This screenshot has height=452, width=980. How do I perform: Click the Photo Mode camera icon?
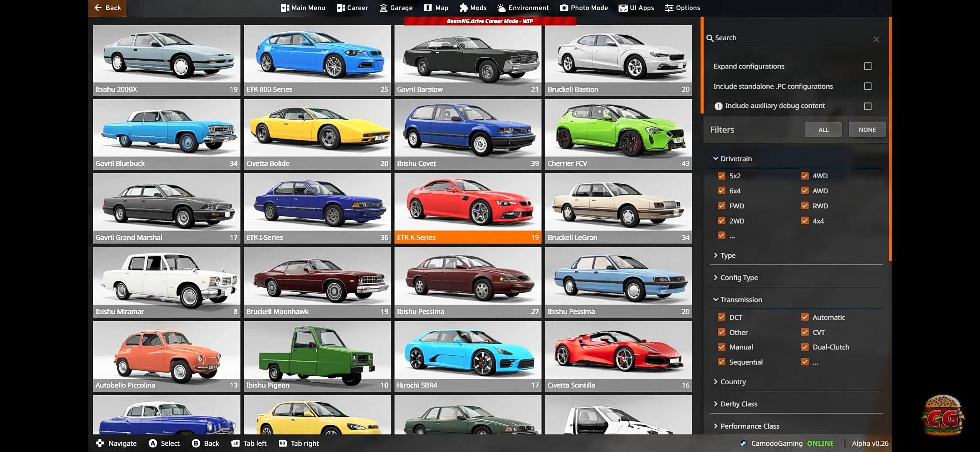(x=564, y=8)
